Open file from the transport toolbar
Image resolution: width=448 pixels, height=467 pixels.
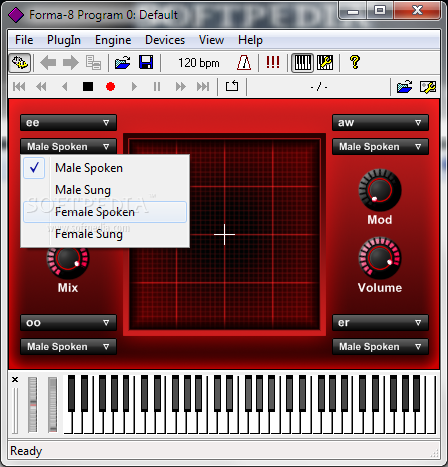tap(404, 87)
